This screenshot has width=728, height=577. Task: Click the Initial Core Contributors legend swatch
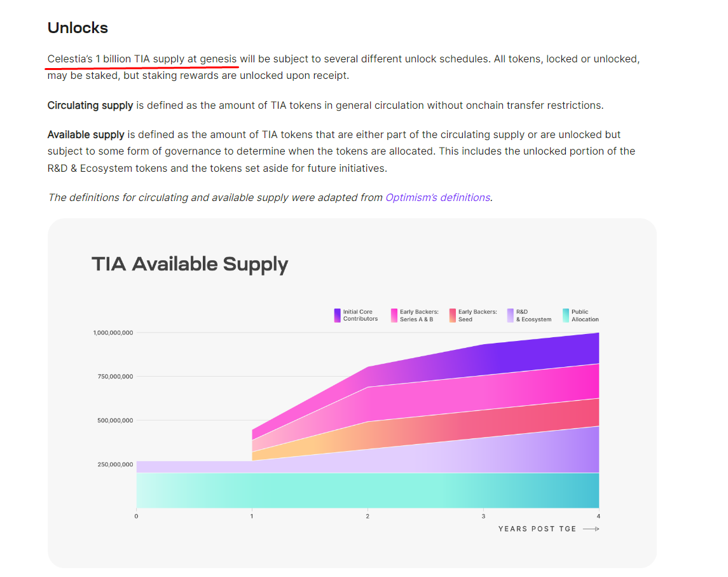(337, 316)
